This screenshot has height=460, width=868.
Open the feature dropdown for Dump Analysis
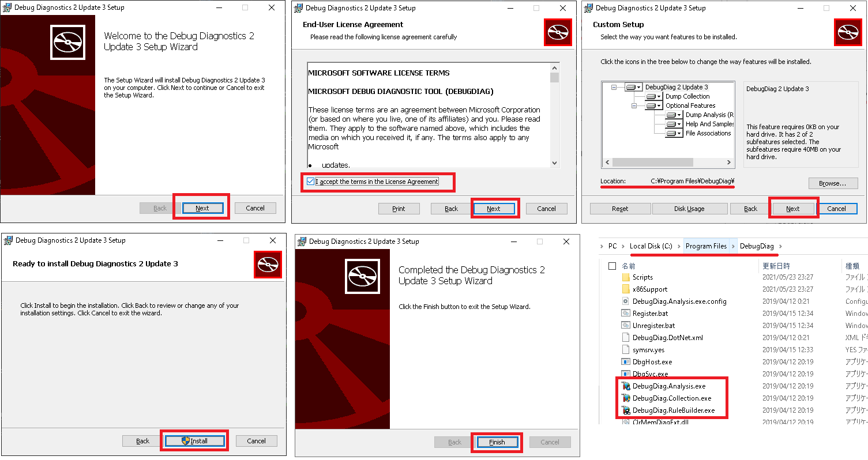click(674, 115)
